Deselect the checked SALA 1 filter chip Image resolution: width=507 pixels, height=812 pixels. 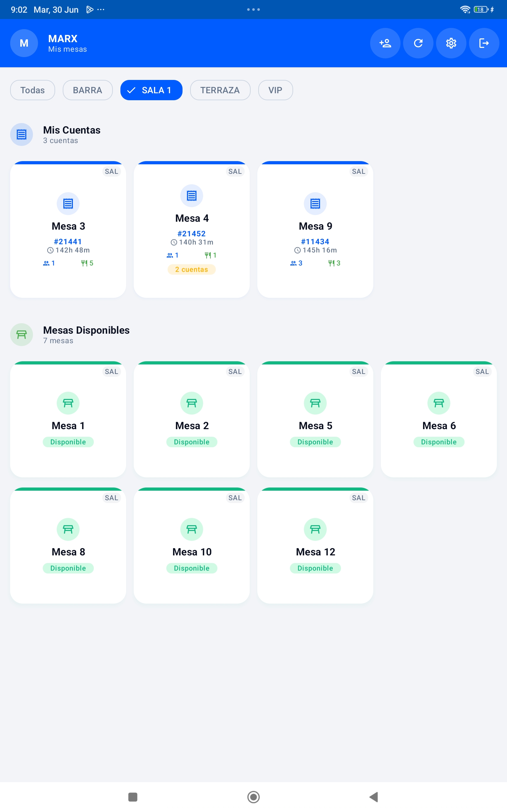click(151, 90)
